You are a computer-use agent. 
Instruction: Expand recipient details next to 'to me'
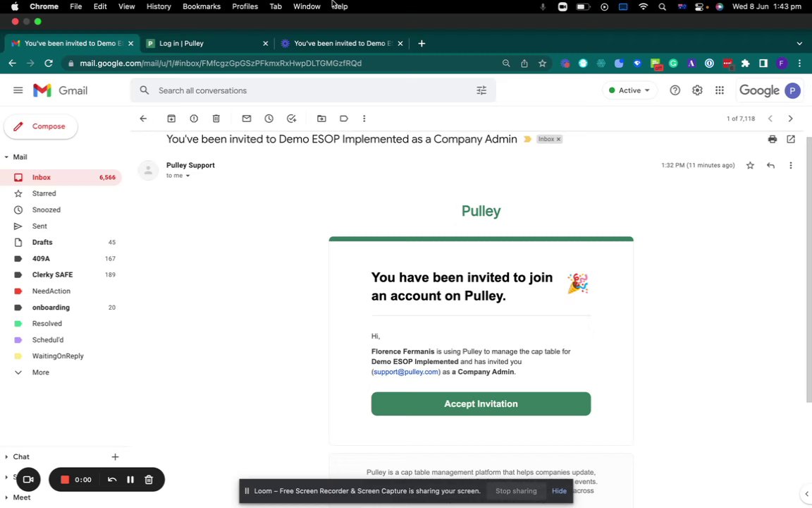tap(187, 176)
